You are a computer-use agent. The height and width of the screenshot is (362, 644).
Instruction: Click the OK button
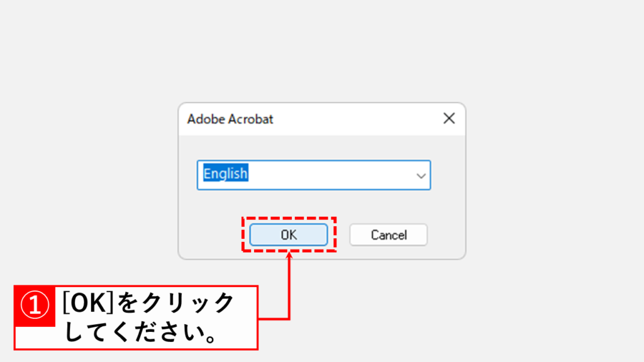(x=289, y=235)
